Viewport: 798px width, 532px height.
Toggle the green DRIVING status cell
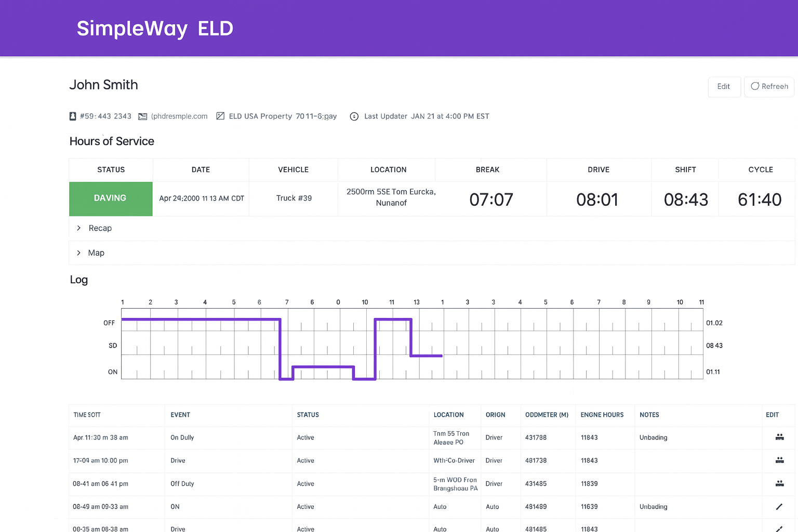point(110,198)
